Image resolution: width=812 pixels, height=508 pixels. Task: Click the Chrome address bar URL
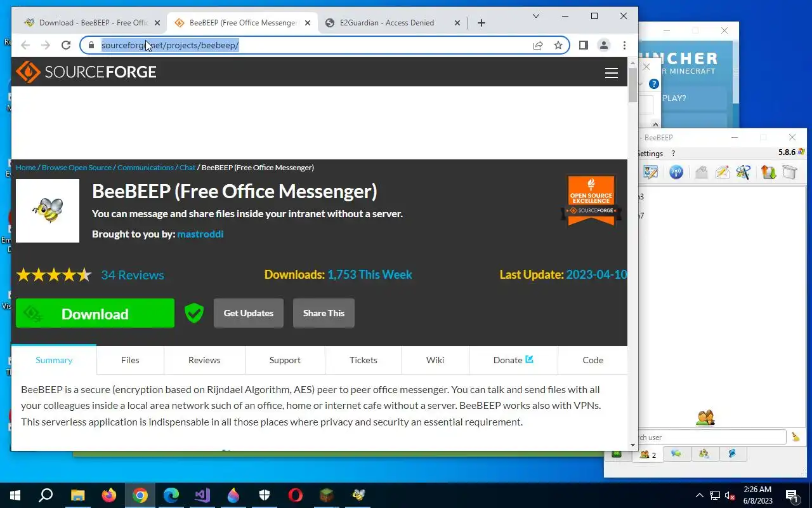point(170,45)
